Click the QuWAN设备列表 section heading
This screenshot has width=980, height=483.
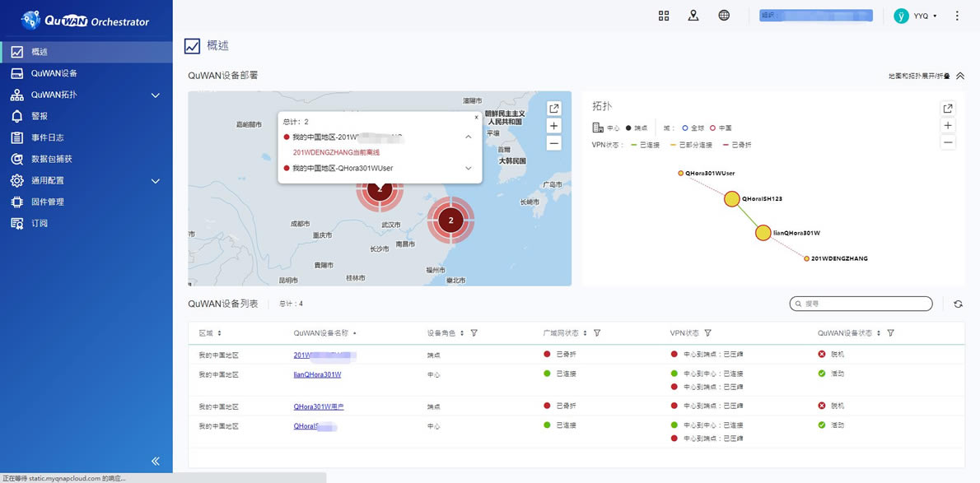click(223, 304)
